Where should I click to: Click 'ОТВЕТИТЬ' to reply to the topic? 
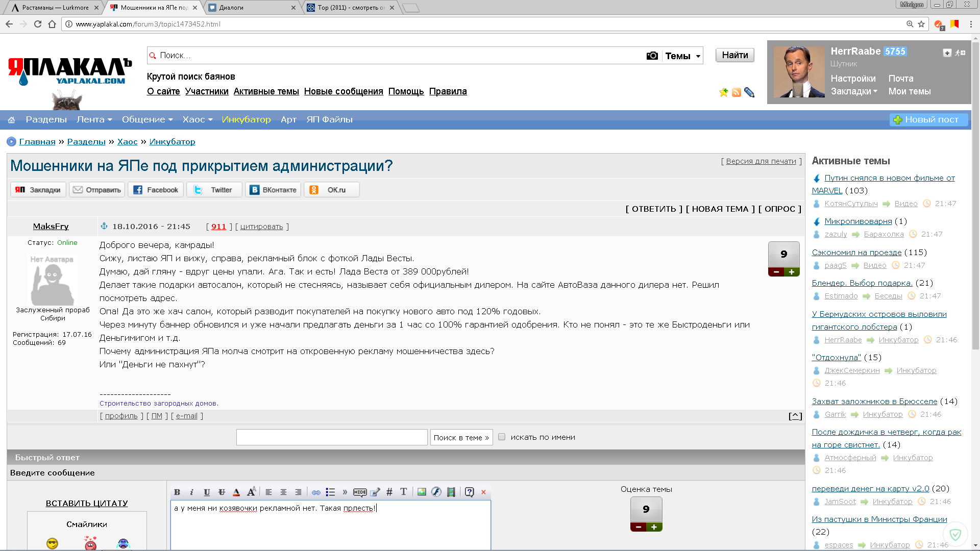pyautogui.click(x=654, y=209)
